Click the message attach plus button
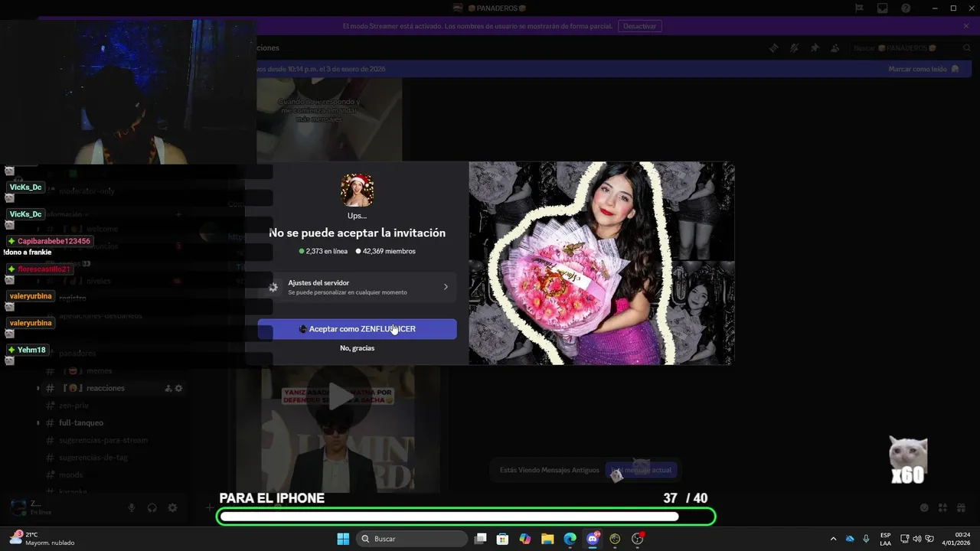 click(210, 507)
